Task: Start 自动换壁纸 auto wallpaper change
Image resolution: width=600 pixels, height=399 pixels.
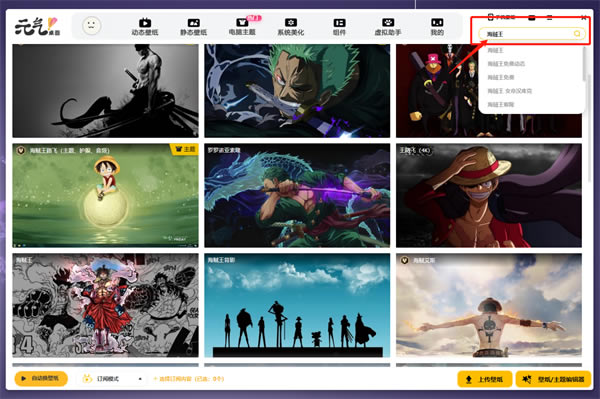Action: pyautogui.click(x=41, y=378)
